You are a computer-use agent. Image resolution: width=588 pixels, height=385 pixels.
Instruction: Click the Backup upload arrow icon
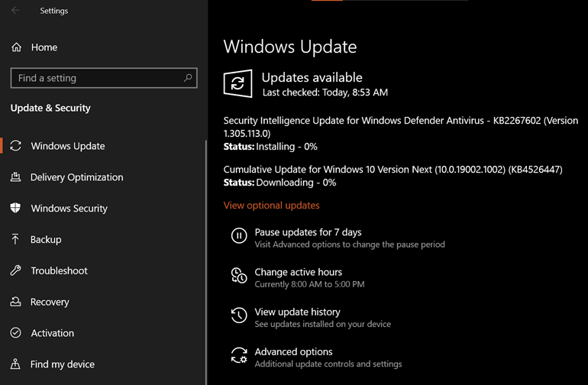pos(15,239)
